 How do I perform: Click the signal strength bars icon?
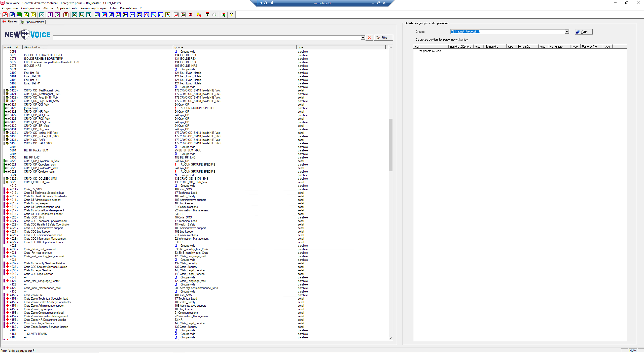271,3
